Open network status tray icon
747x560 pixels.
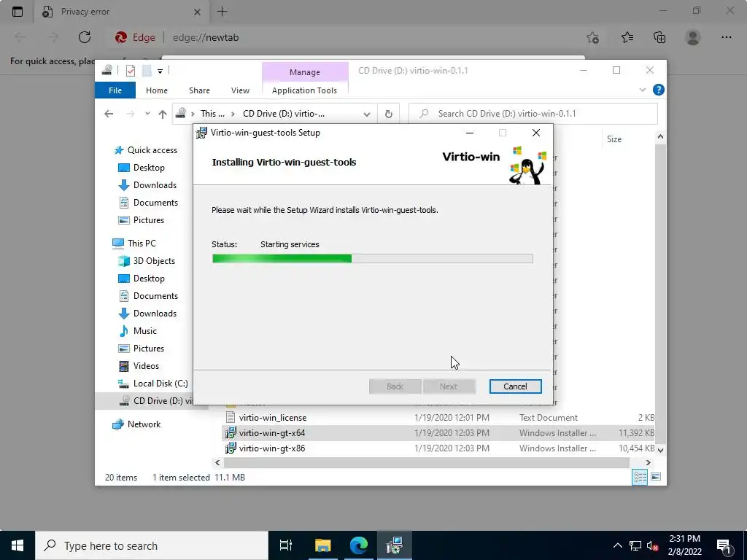pos(635,545)
